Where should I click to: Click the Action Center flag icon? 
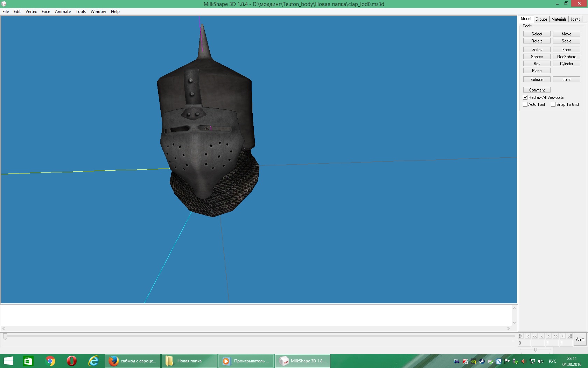pos(507,361)
